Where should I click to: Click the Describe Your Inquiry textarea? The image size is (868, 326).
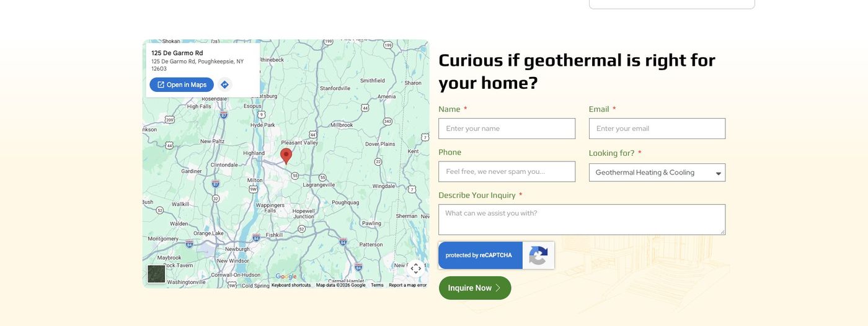click(582, 220)
